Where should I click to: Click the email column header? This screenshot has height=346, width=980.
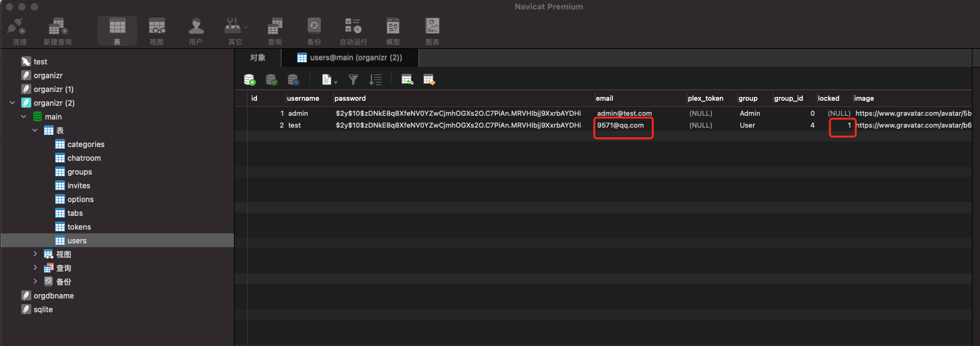click(640, 98)
